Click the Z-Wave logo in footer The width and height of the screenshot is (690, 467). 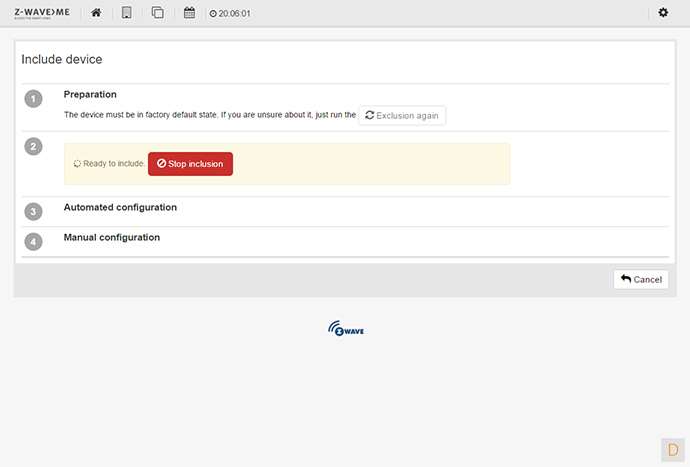point(346,328)
